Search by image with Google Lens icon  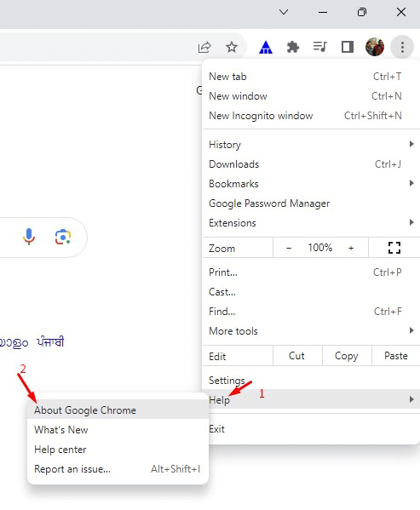point(63,237)
